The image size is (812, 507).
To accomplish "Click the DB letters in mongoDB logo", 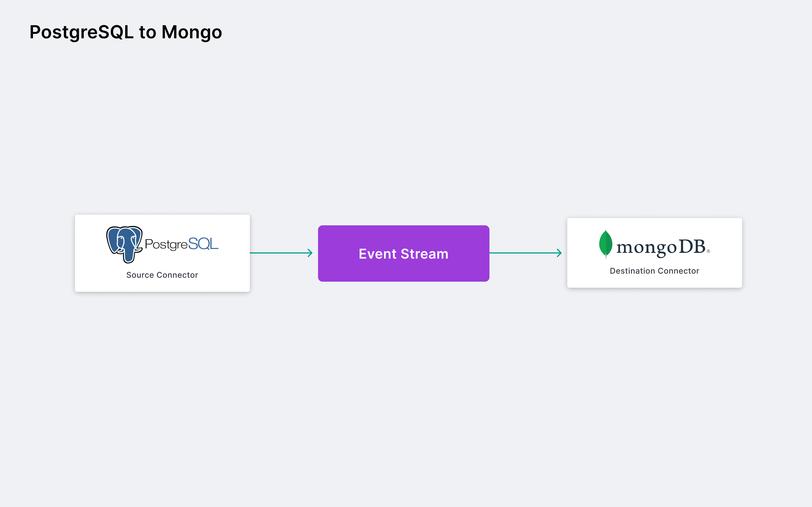I will (692, 246).
